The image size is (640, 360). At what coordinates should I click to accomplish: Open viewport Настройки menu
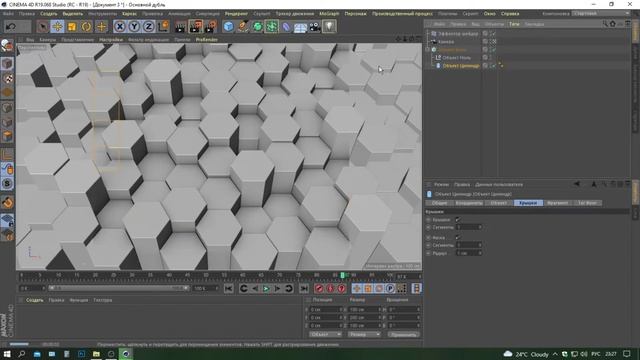(111, 40)
